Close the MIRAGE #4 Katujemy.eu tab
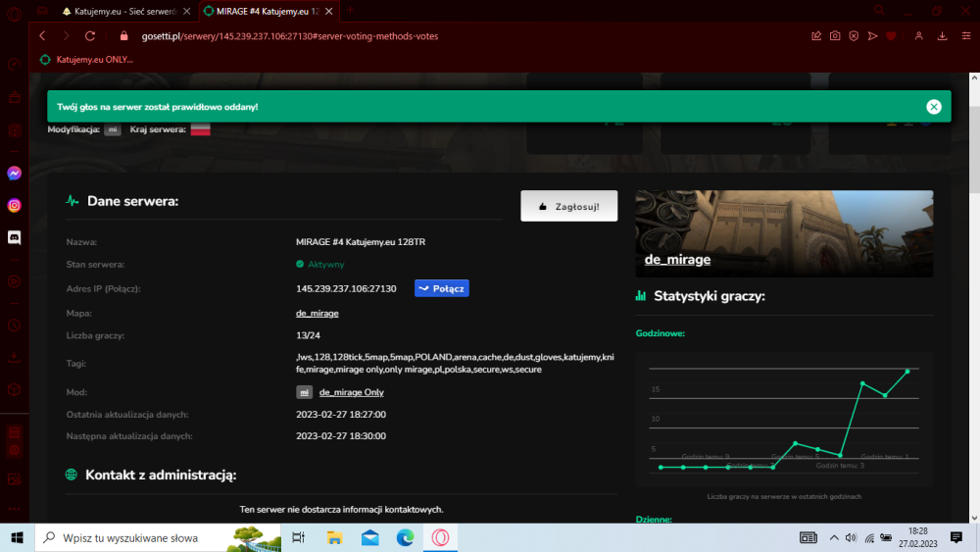 (328, 11)
